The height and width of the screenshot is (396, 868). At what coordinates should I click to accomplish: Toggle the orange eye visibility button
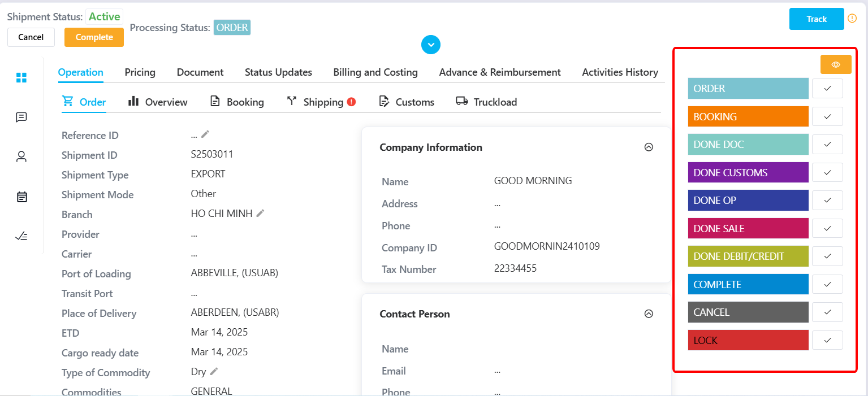pos(836,64)
